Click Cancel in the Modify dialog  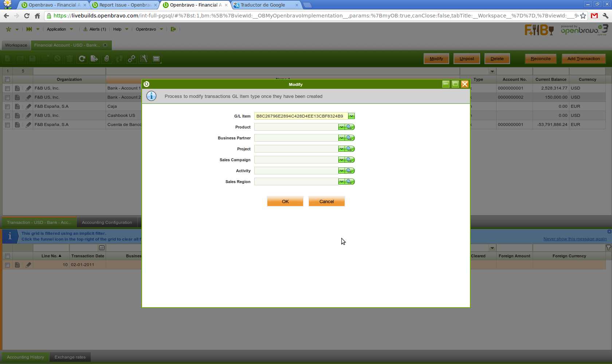327,201
